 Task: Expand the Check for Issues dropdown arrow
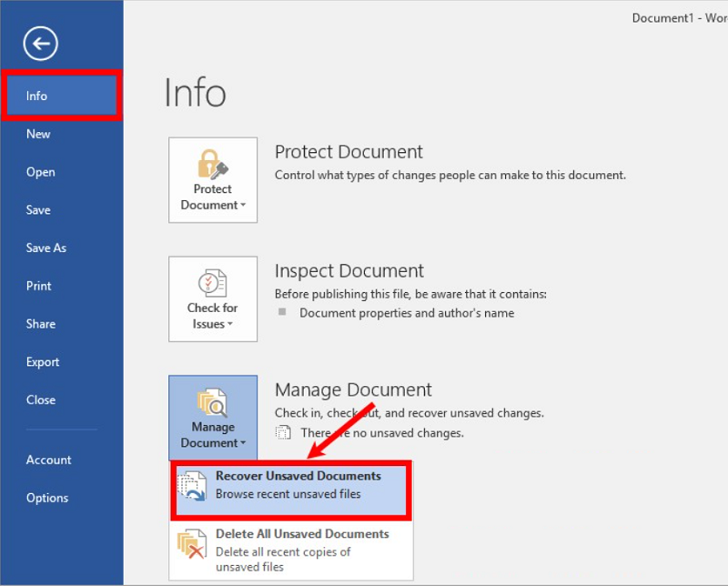230,325
